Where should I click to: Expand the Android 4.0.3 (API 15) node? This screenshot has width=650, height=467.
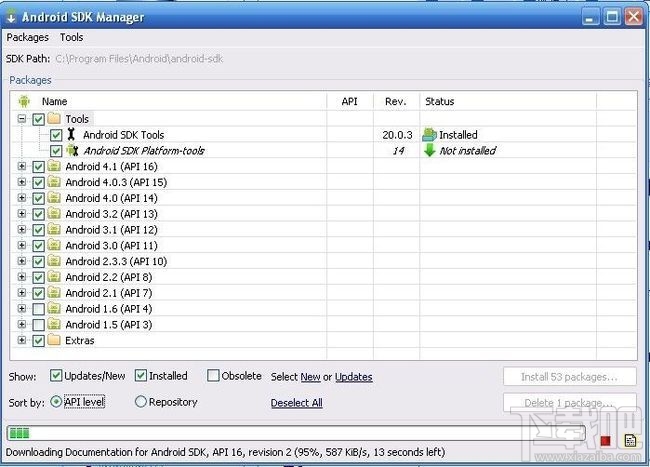click(22, 182)
